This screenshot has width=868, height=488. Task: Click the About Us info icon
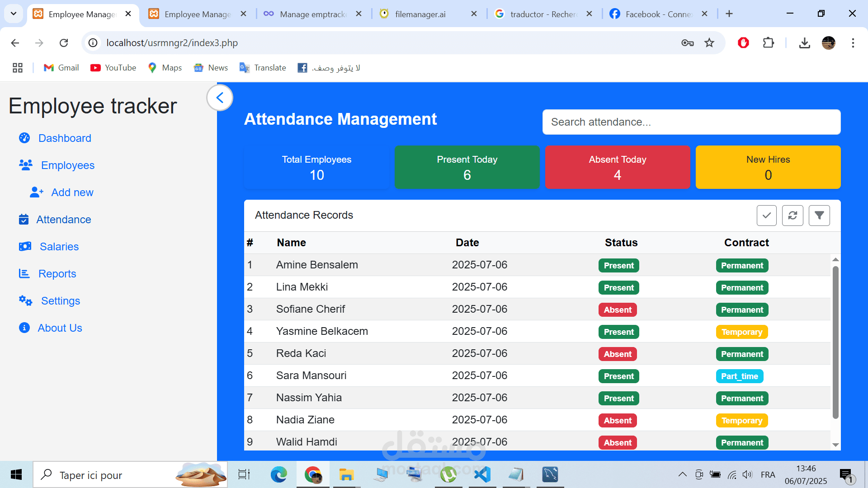(24, 328)
